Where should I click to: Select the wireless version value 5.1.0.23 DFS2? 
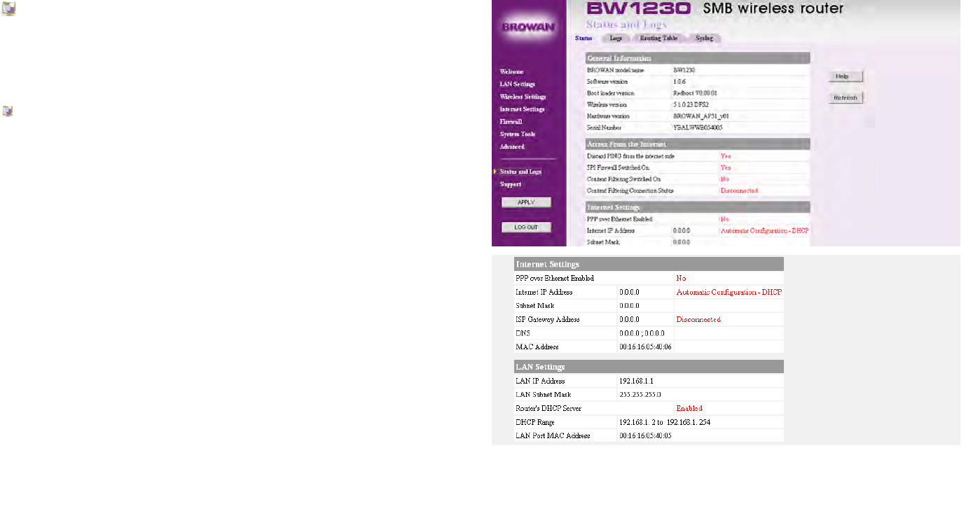click(695, 105)
